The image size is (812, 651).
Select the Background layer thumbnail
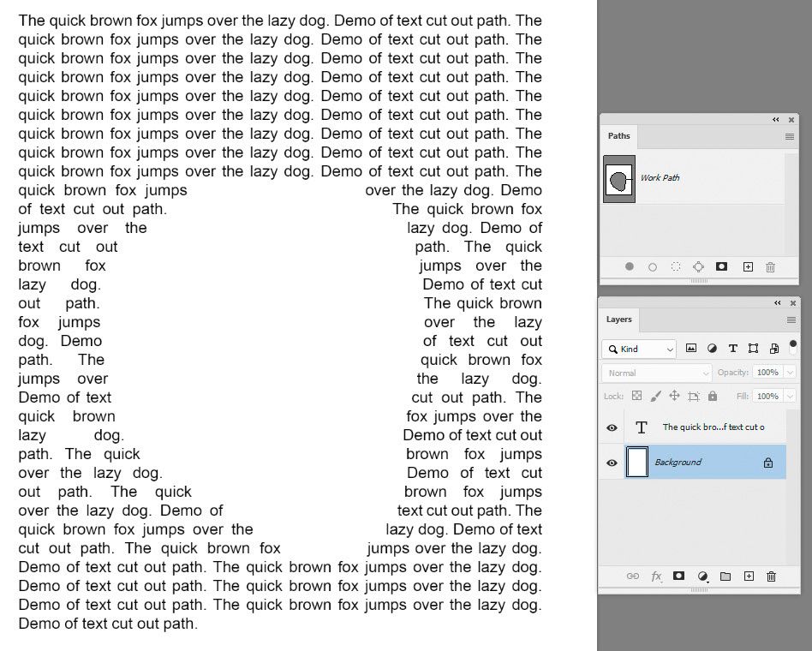click(x=637, y=462)
